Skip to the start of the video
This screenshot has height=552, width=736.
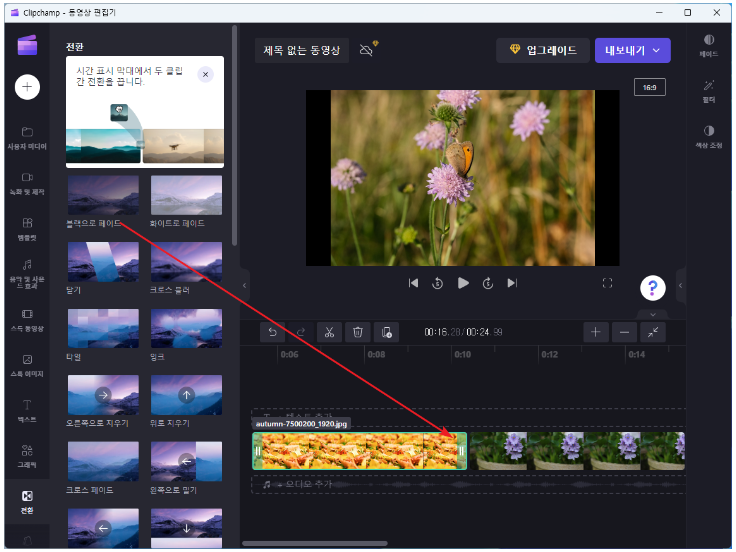click(413, 283)
